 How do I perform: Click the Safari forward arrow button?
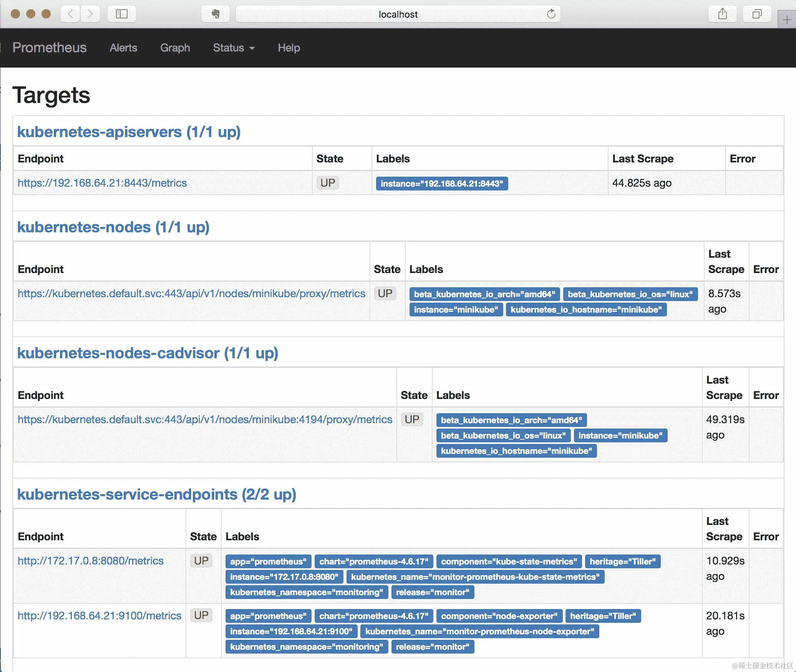[90, 14]
